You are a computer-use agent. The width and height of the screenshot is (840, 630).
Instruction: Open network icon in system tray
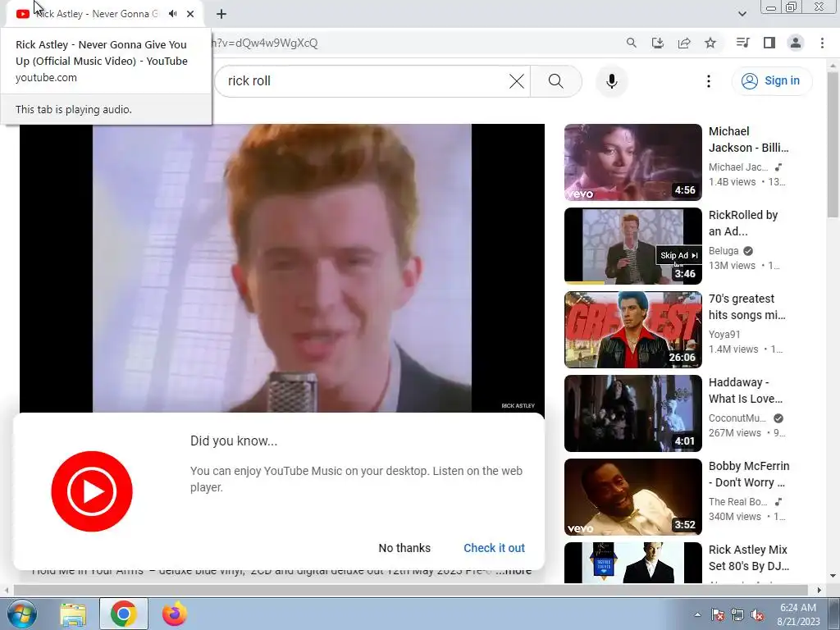pyautogui.click(x=737, y=614)
